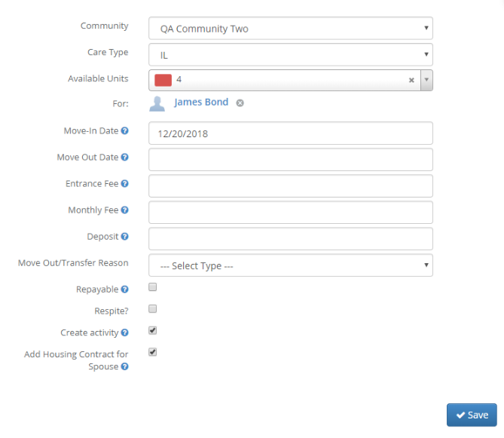Click the Community label text

click(105, 26)
